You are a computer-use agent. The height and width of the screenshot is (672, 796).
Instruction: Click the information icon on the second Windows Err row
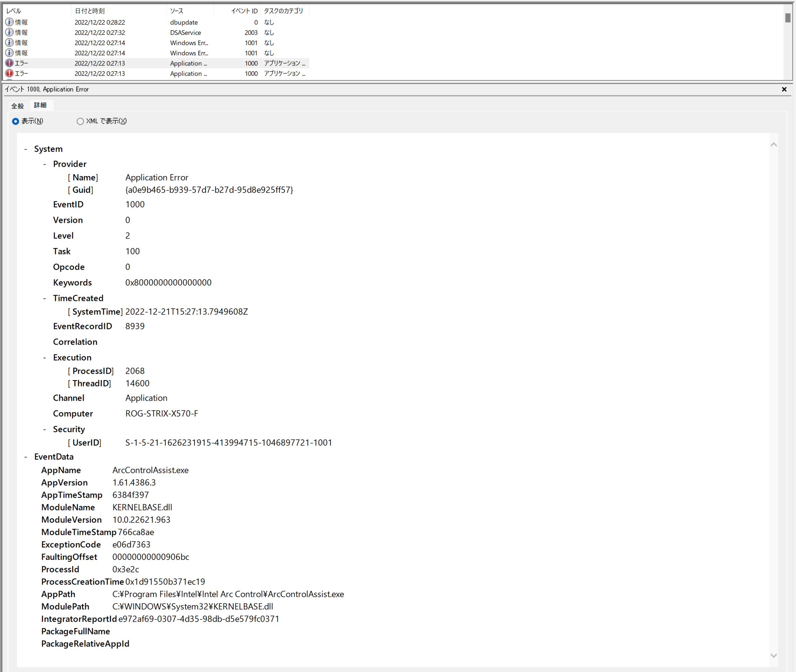[x=9, y=52]
